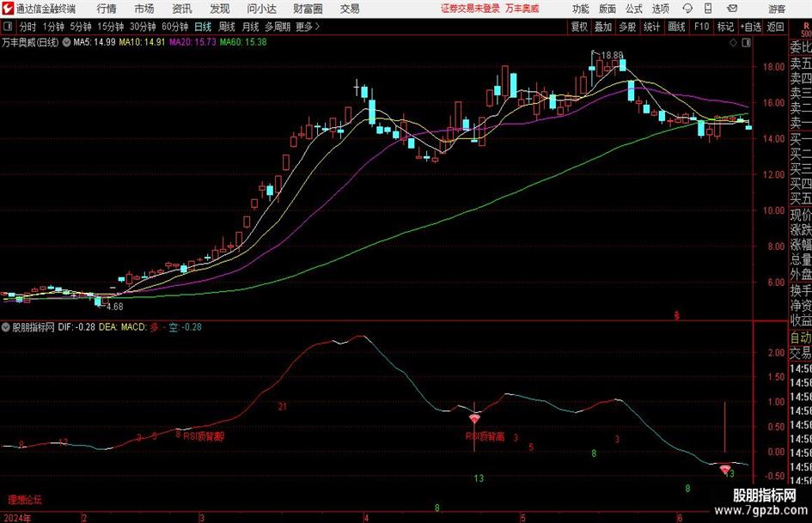Select the 日线 daily period tab
812x523 pixels.
203,27
